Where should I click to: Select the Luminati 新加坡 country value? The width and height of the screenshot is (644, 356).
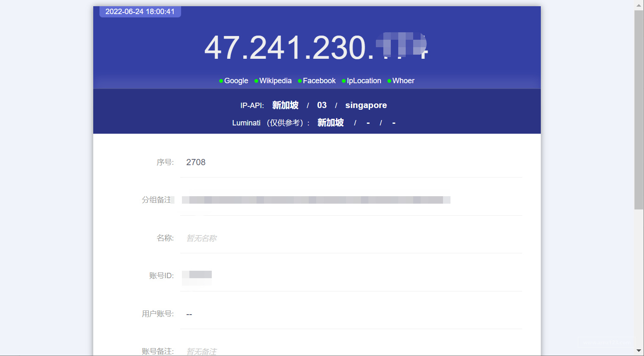tap(330, 123)
